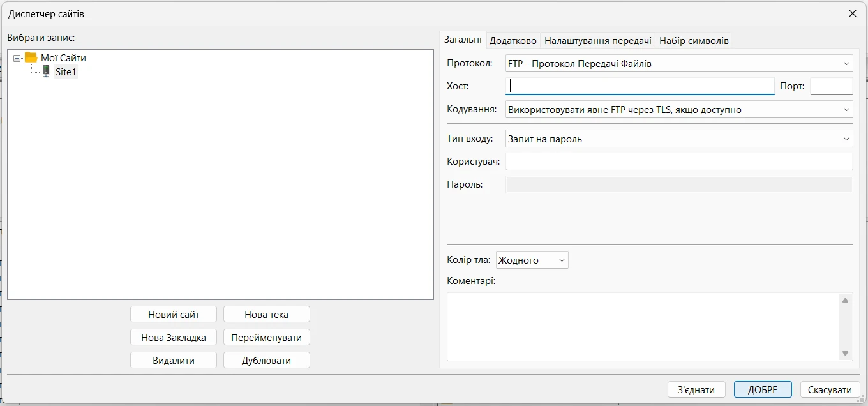Open the Протокол dropdown
This screenshot has width=868, height=406.
click(x=679, y=64)
